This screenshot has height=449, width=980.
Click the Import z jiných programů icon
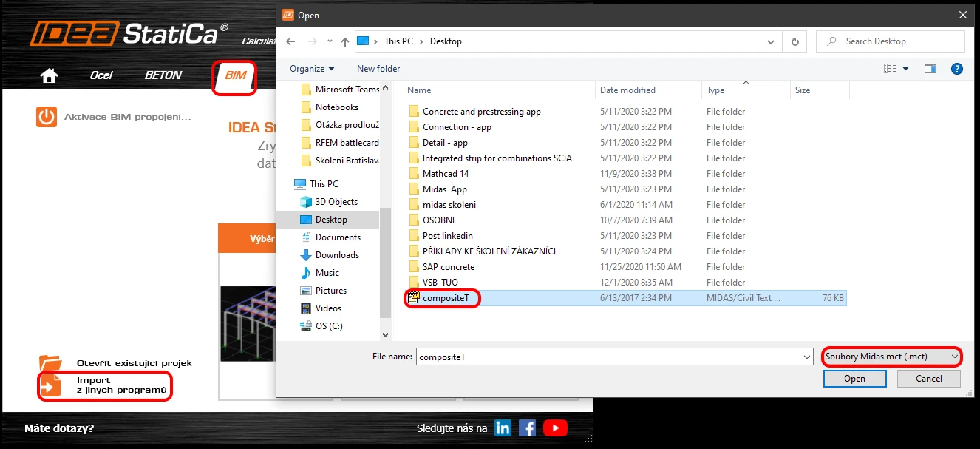click(50, 386)
